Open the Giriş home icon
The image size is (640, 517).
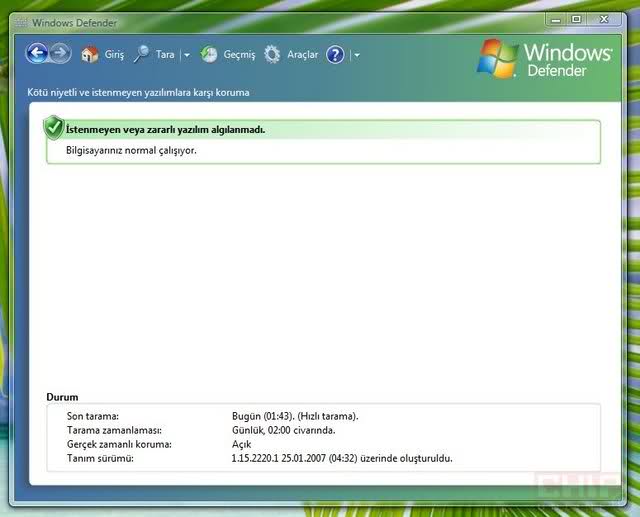pyautogui.click(x=89, y=54)
